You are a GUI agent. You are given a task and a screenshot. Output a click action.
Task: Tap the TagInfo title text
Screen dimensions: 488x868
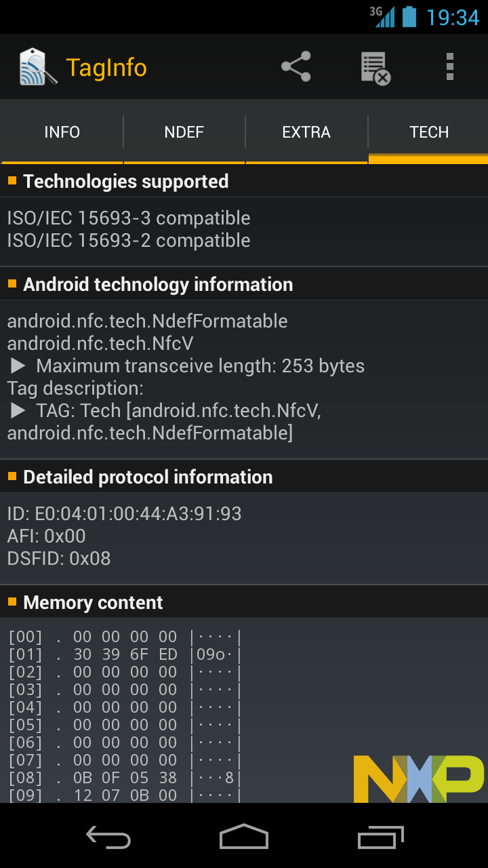click(106, 68)
